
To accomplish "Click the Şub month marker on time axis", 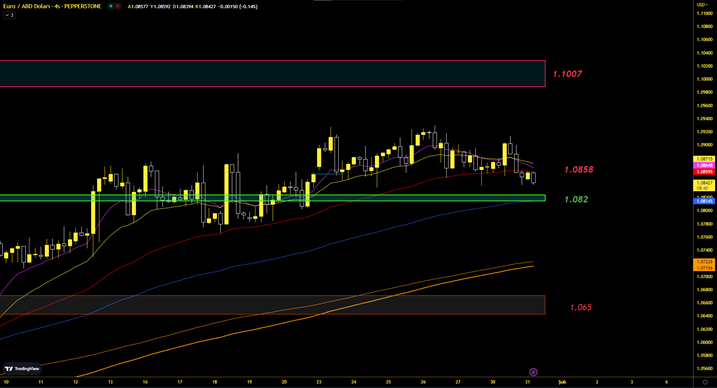I will pos(562,382).
